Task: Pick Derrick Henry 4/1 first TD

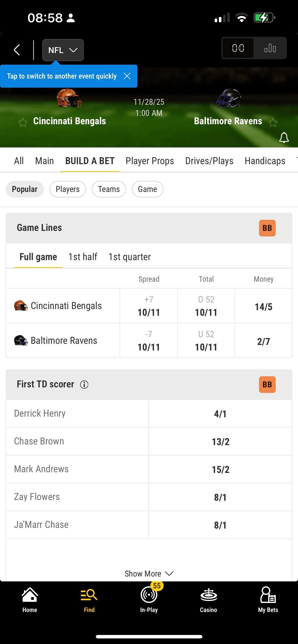Action: click(x=220, y=414)
